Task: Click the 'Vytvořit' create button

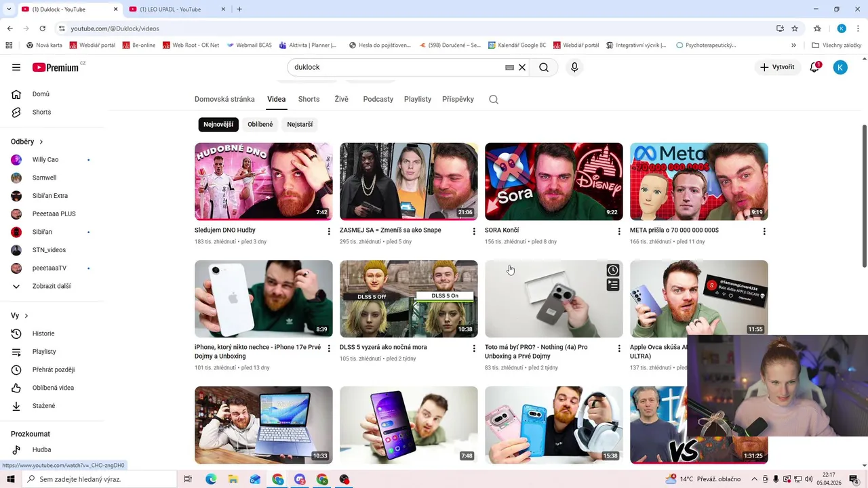Action: pyautogui.click(x=776, y=67)
